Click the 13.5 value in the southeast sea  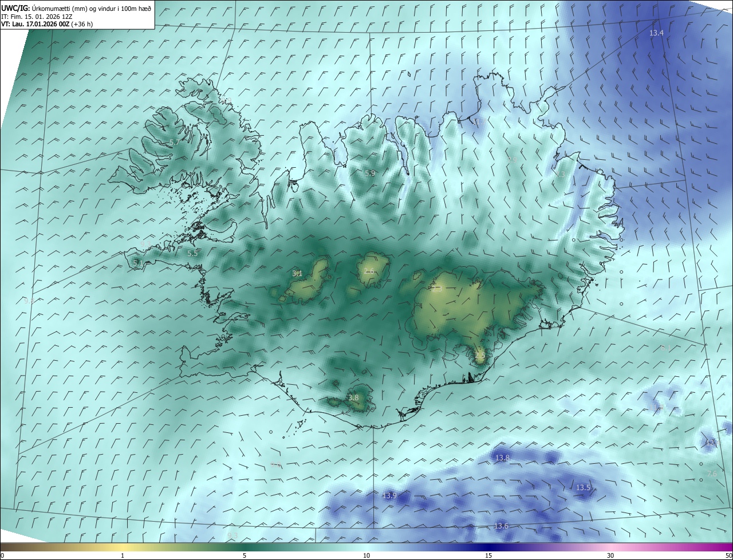coord(583,487)
